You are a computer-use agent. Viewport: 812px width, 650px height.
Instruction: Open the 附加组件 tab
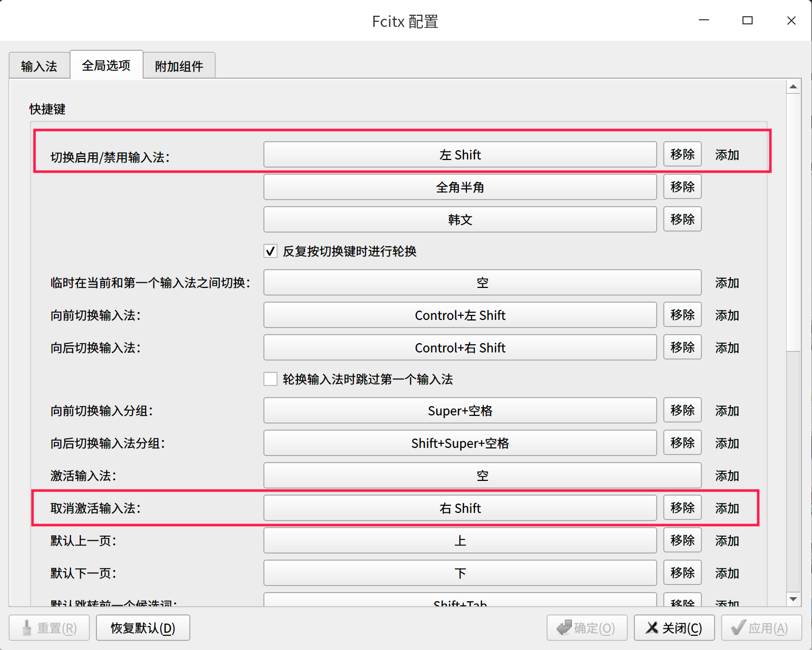[x=179, y=66]
